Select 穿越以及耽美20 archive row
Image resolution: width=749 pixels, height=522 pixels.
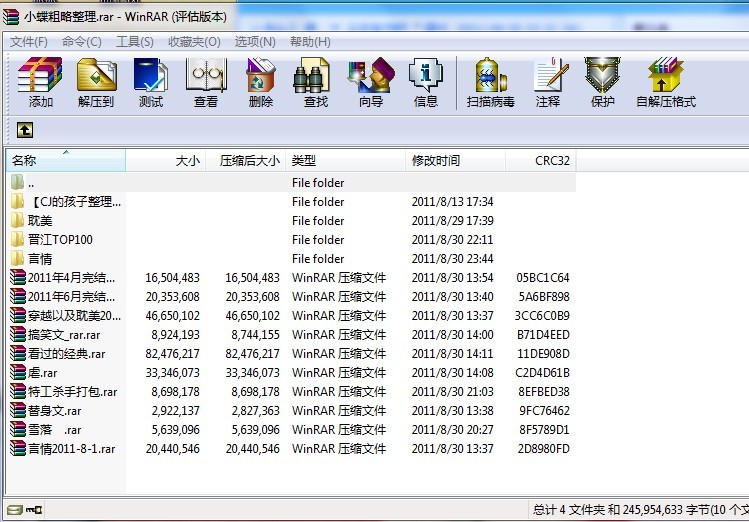[x=292, y=316]
